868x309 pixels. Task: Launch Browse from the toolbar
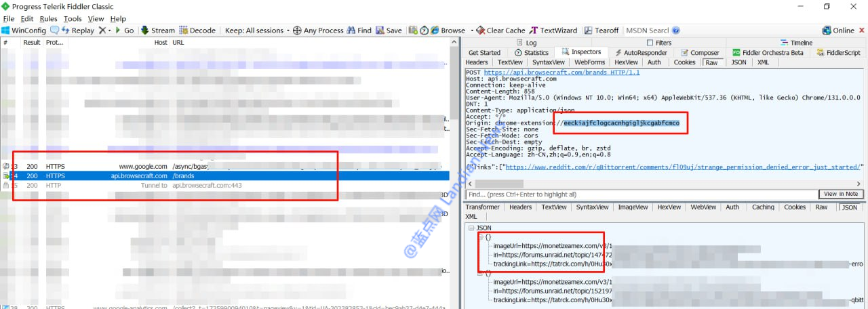[x=448, y=30]
